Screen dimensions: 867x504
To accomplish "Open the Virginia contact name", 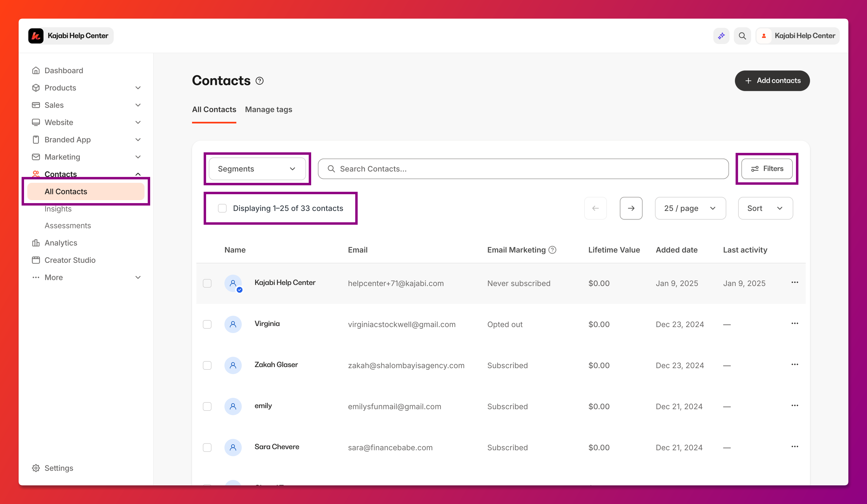I will tap(267, 323).
